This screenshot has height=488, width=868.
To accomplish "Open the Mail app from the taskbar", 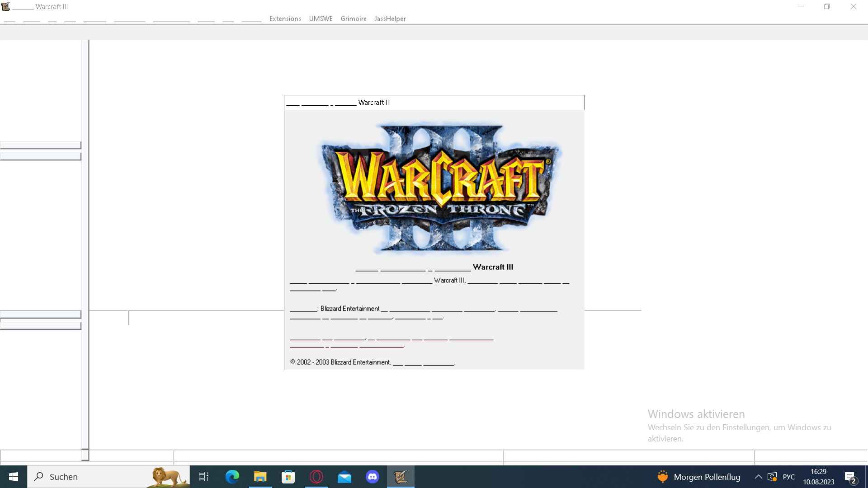I will click(344, 477).
